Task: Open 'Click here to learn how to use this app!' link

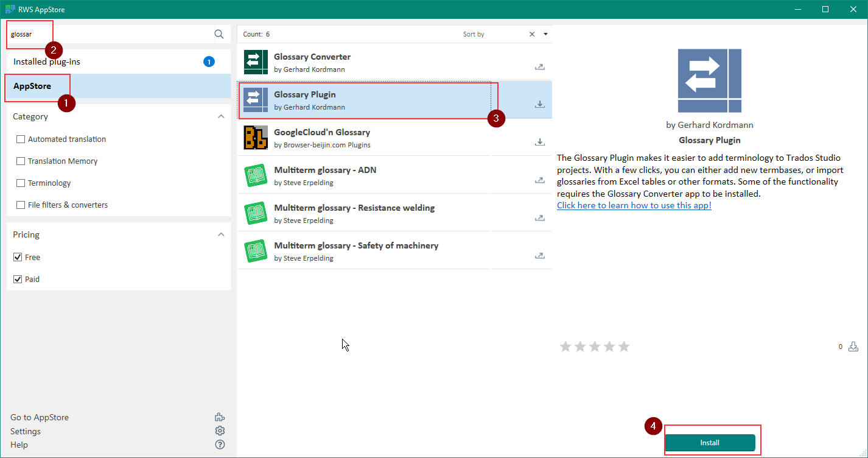Action: [634, 205]
